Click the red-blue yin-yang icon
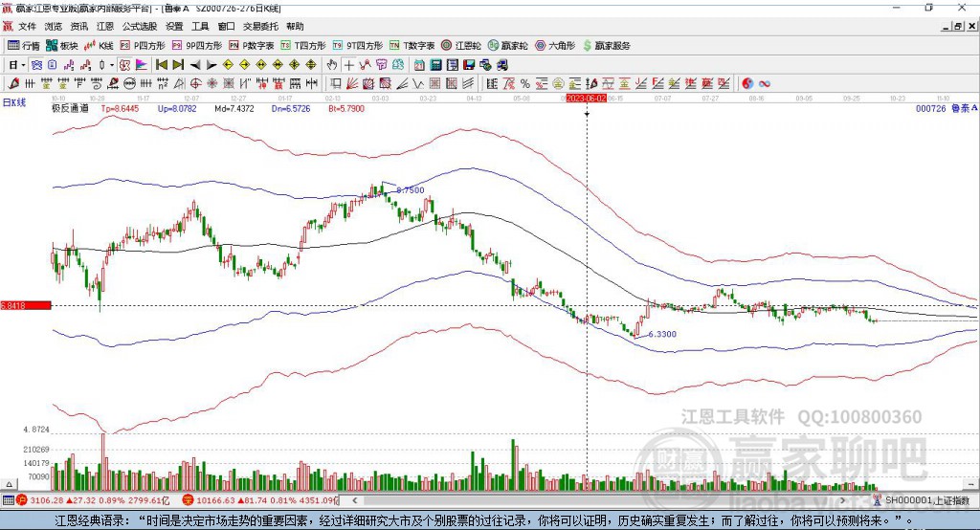 coord(747,84)
